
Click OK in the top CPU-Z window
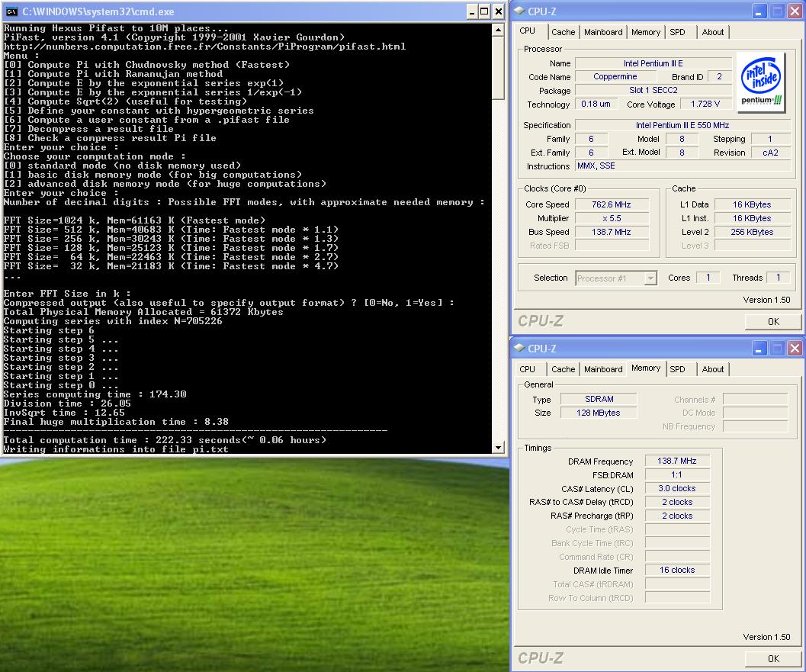click(x=773, y=321)
